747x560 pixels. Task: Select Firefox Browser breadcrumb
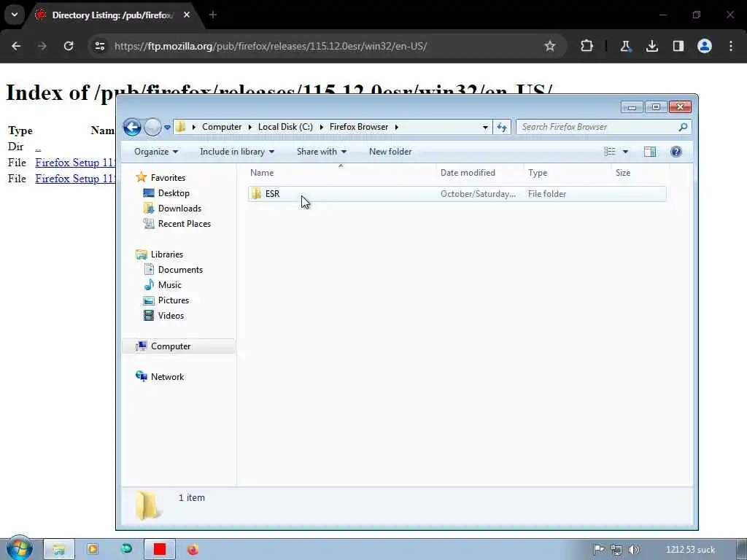tap(359, 127)
